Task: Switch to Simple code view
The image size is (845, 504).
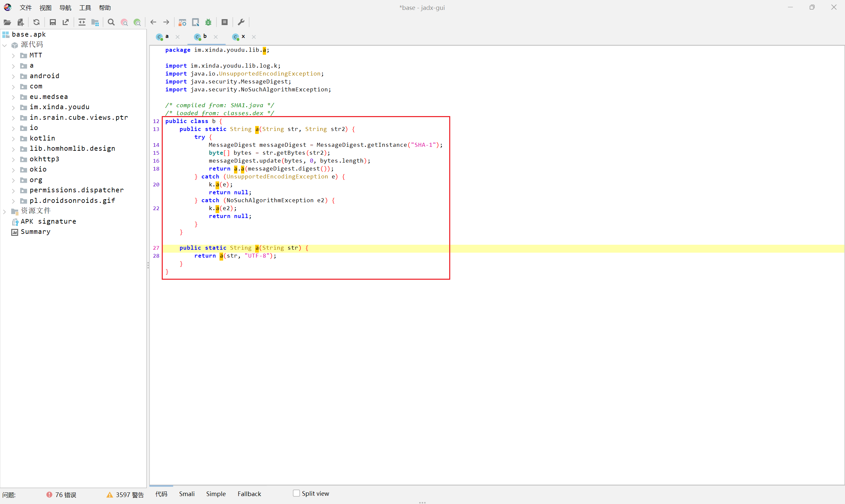Action: [x=216, y=494]
